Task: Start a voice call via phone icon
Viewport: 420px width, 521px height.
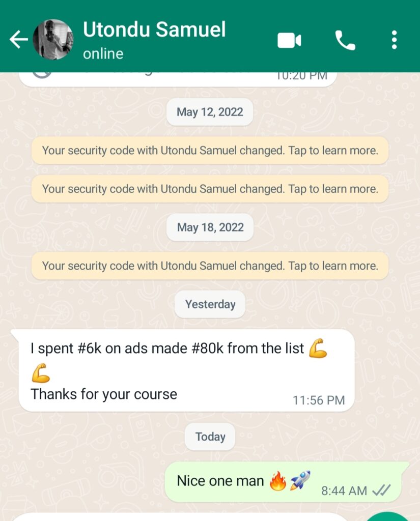Action: coord(345,40)
